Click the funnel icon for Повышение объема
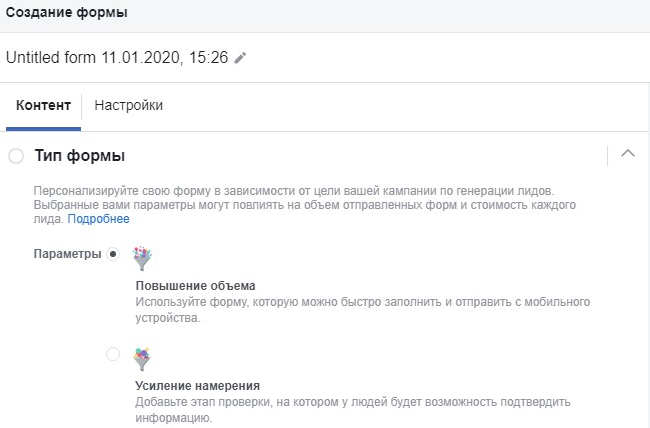 pyautogui.click(x=142, y=258)
